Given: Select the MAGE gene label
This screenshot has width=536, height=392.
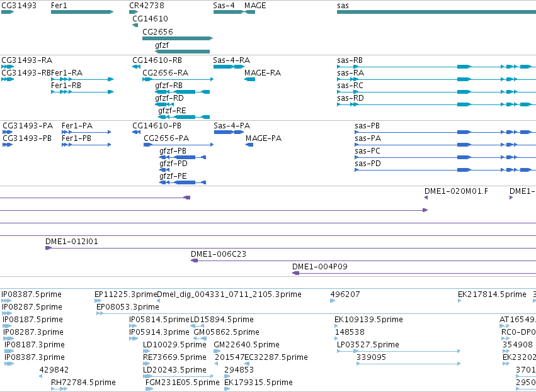Looking at the screenshot, I should (255, 6).
